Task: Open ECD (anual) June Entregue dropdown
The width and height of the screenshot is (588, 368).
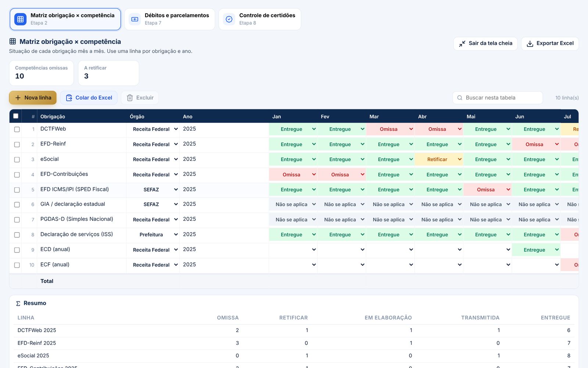Action: click(x=536, y=250)
